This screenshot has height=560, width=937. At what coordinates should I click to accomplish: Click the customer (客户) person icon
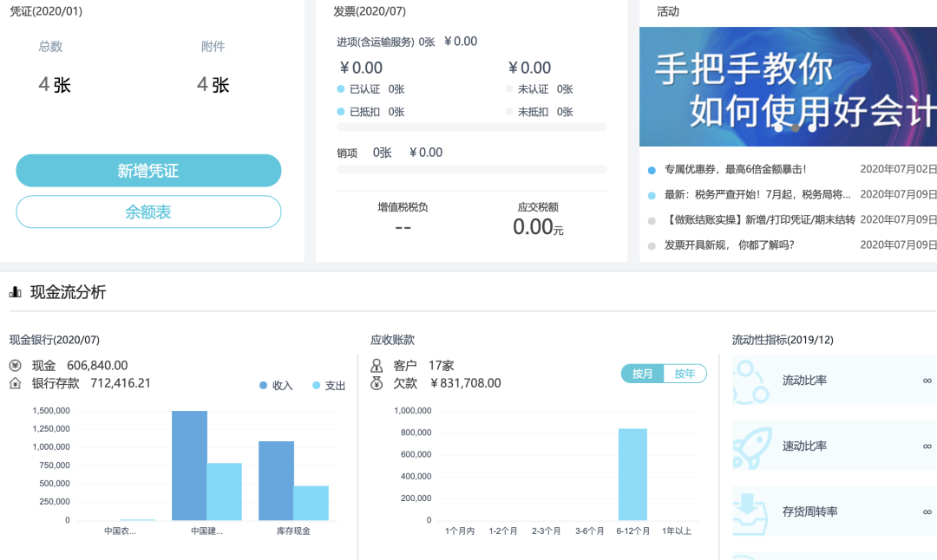[x=377, y=365]
